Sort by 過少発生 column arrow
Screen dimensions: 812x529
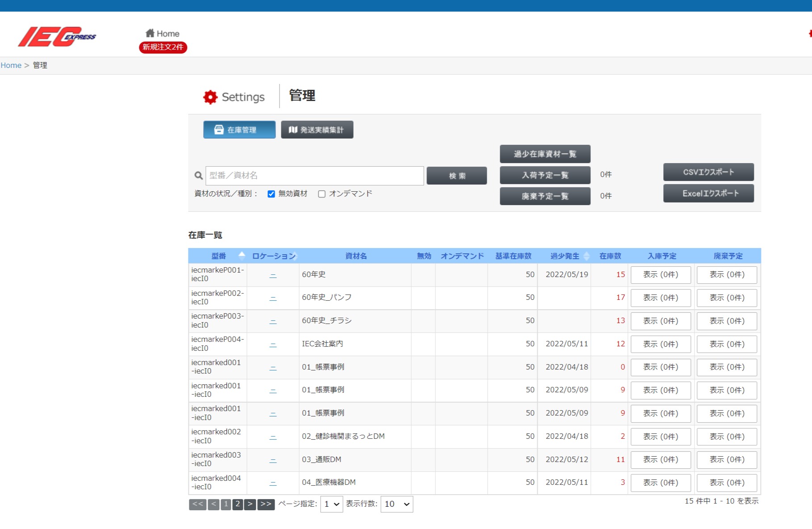586,256
